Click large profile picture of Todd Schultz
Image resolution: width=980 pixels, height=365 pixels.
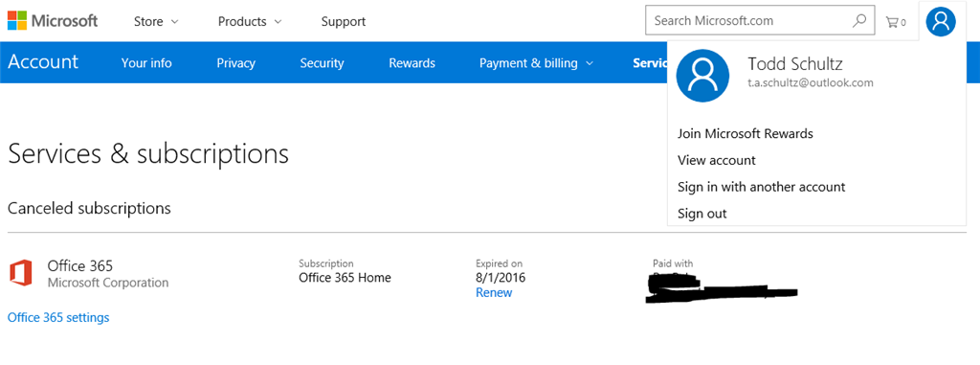tap(703, 76)
